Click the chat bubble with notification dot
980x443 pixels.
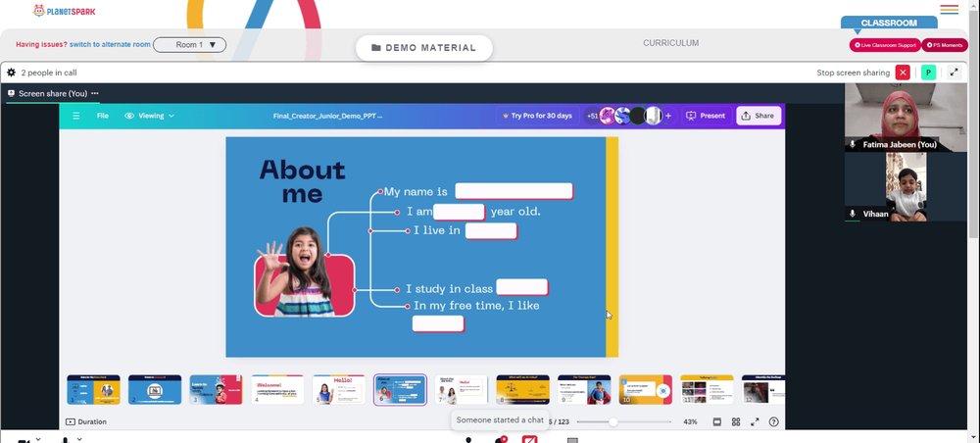coord(500,439)
